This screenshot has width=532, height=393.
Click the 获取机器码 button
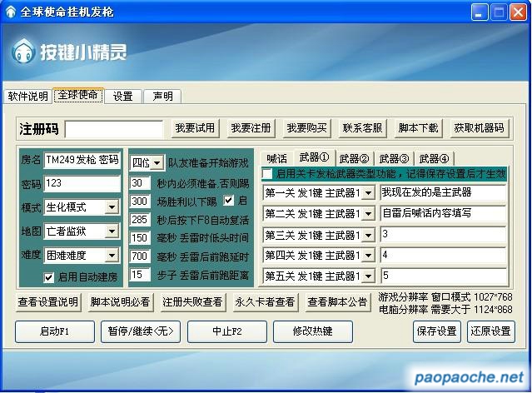[479, 128]
